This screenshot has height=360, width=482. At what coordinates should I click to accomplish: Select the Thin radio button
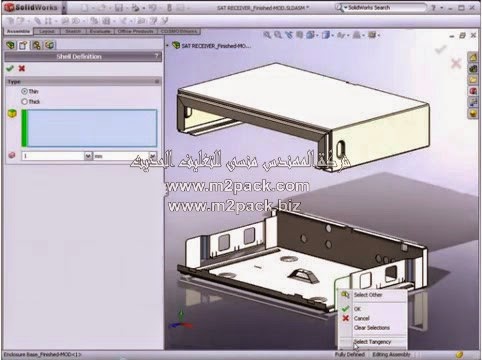[x=24, y=91]
